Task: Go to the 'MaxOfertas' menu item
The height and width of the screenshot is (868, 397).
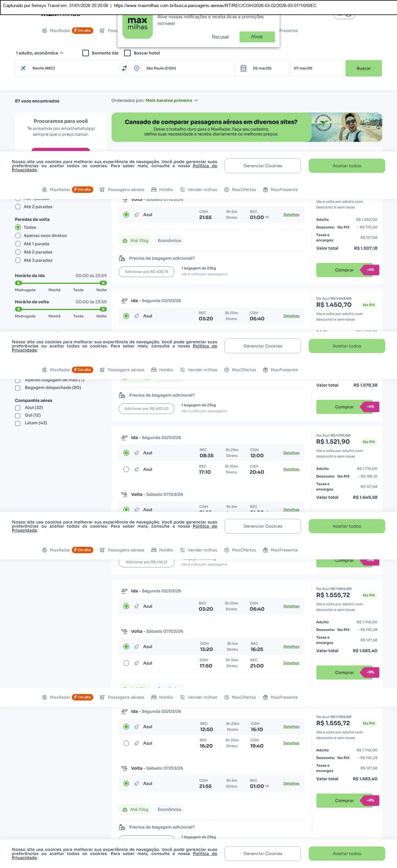Action: point(243,190)
